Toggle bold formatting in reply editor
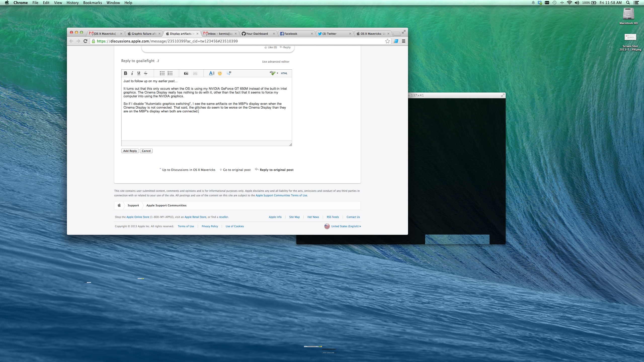This screenshot has width=644, height=362. (125, 73)
